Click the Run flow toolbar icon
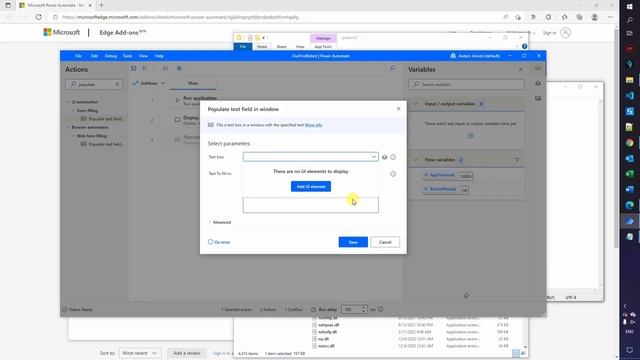The height and width of the screenshot is (360, 640). click(x=144, y=69)
